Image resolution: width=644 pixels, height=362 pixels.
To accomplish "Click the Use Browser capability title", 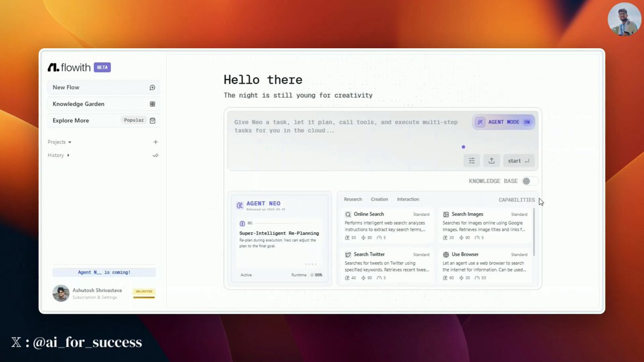I will tap(465, 255).
